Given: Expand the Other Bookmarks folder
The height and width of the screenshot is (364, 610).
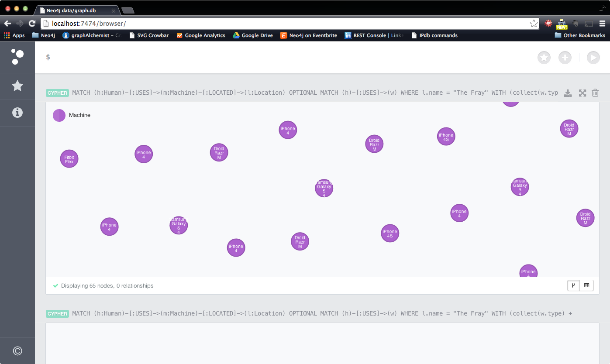Looking at the screenshot, I should (580, 35).
